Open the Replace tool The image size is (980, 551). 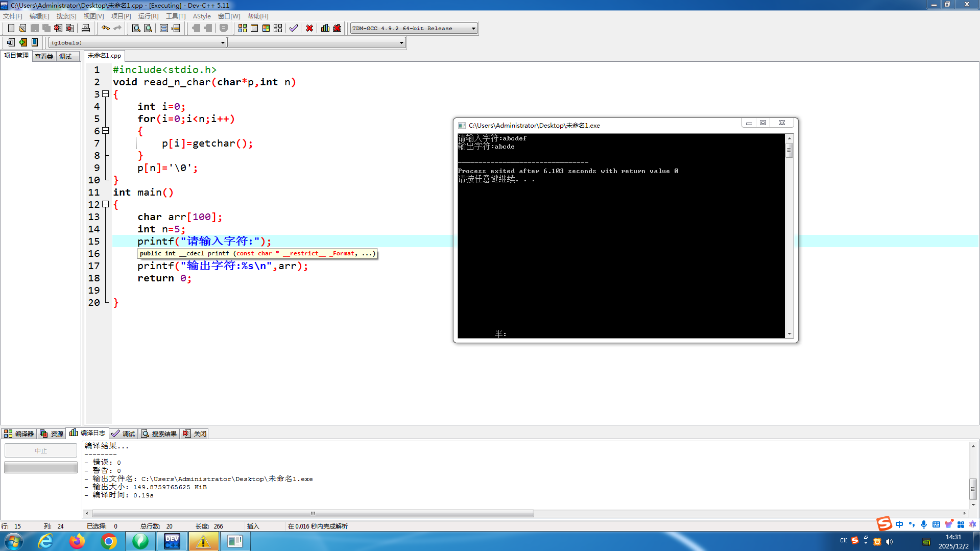coord(148,28)
